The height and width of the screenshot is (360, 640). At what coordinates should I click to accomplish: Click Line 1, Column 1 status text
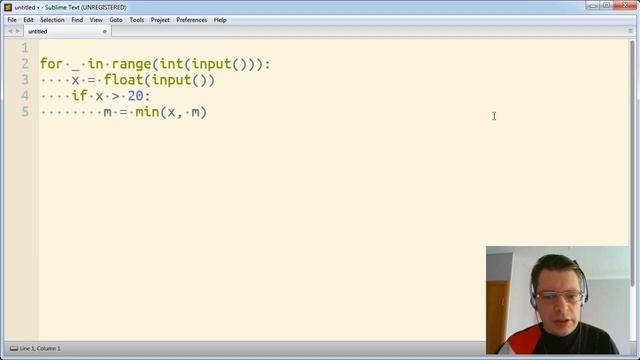[40, 349]
